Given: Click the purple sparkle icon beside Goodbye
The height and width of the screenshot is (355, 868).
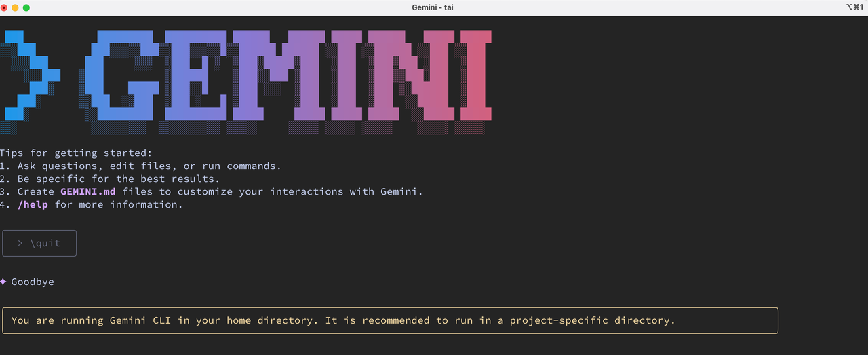Looking at the screenshot, I should [x=3, y=282].
